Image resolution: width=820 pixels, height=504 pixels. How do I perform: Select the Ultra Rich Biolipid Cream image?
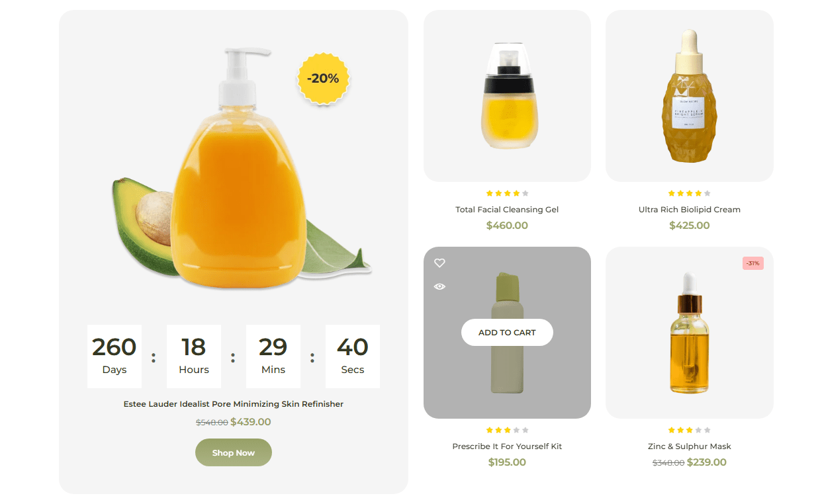[690, 96]
